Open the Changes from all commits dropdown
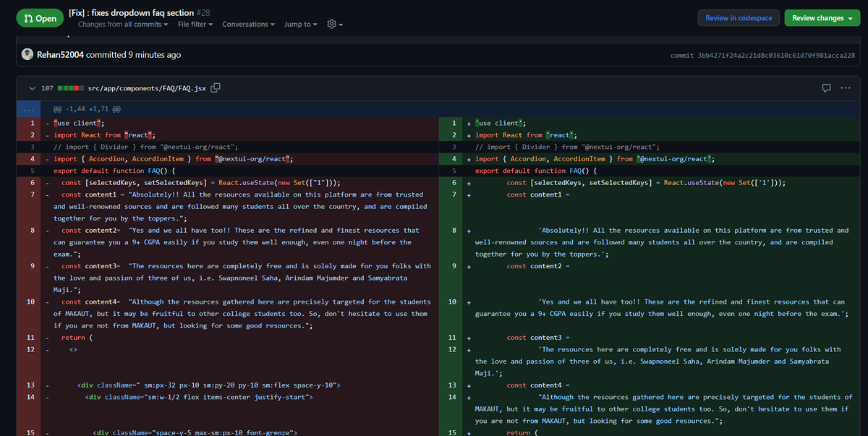 pos(122,25)
